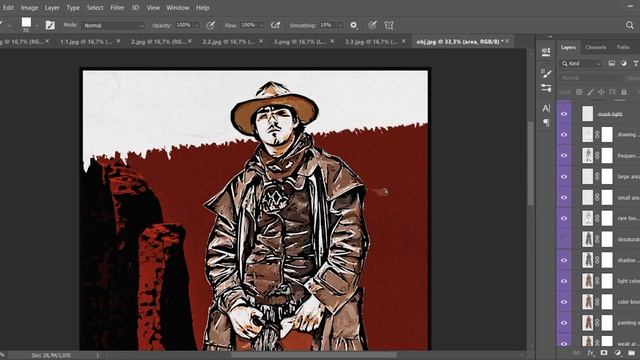Viewport: 640px width, 360px height.
Task: Filter layers by type layer icon
Action: click(x=636, y=63)
